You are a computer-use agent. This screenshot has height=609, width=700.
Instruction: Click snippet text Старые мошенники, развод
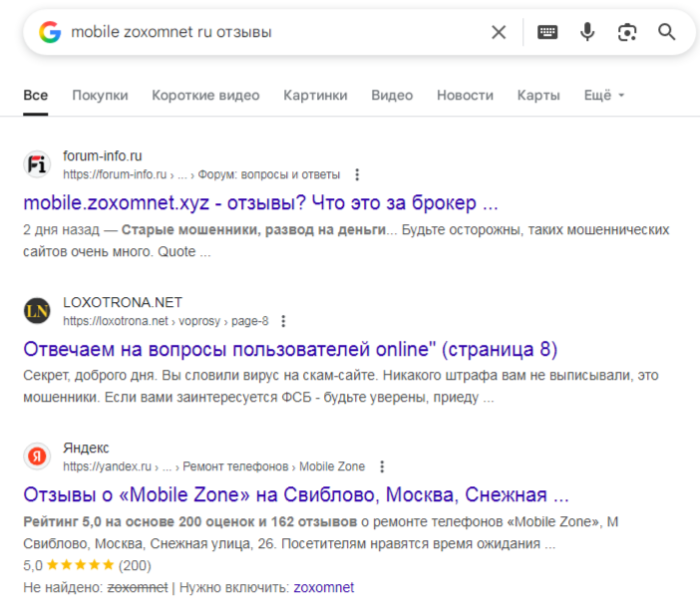tap(253, 230)
